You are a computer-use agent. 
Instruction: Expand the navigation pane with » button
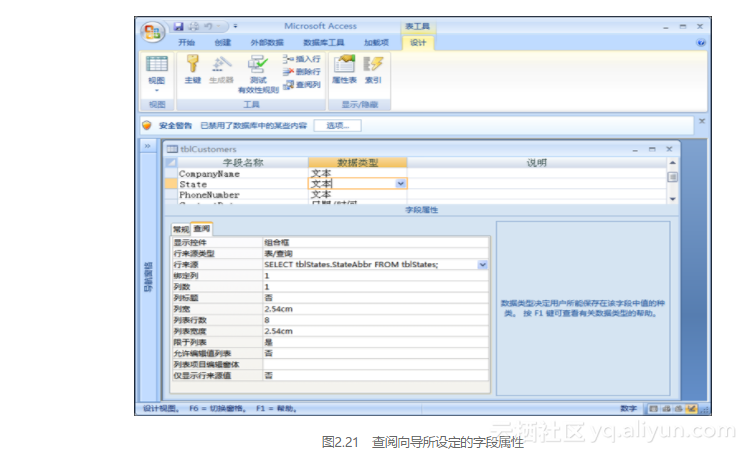pos(148,146)
